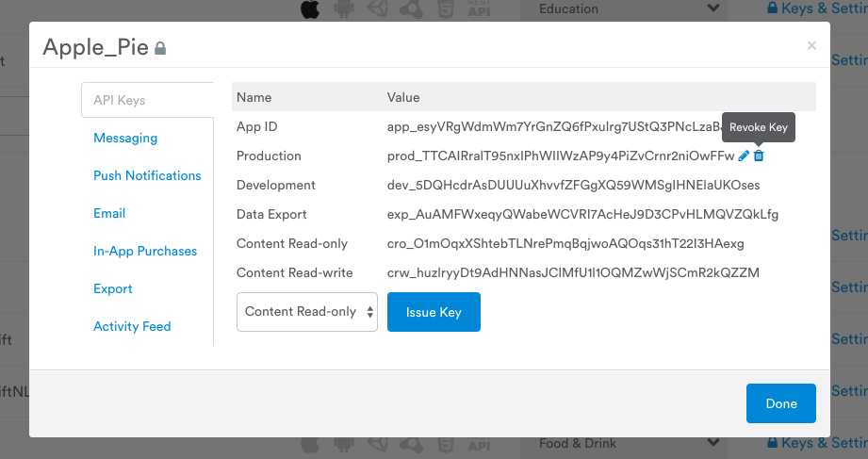The image size is (868, 459).
Task: Close the Apple_Pie dialog with X
Action: pos(811,45)
